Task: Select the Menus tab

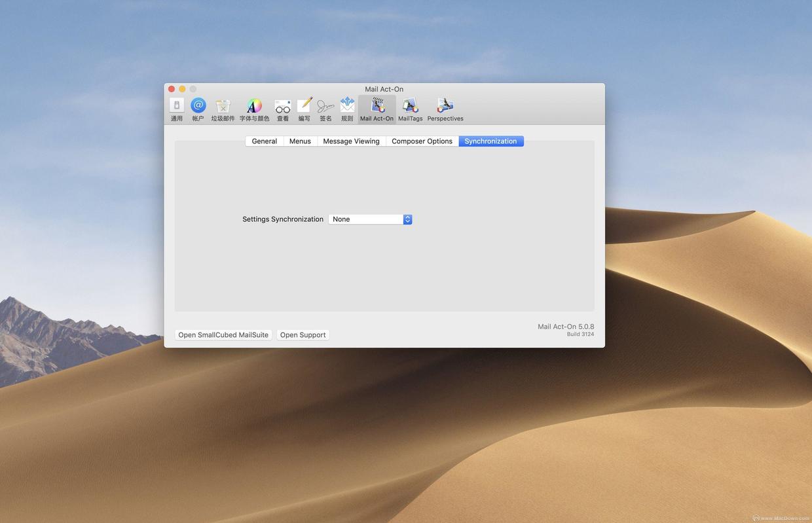Action: (300, 141)
